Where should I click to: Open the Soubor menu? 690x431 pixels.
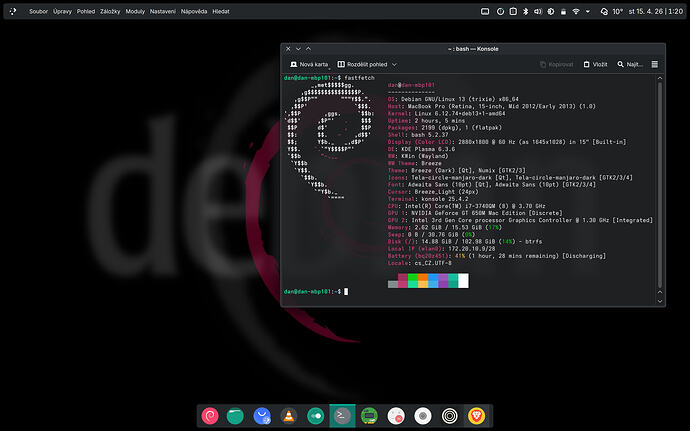[38, 11]
